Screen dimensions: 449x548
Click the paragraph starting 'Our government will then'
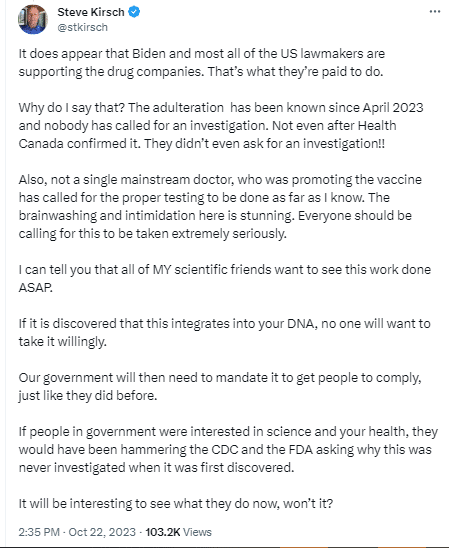[x=220, y=387]
